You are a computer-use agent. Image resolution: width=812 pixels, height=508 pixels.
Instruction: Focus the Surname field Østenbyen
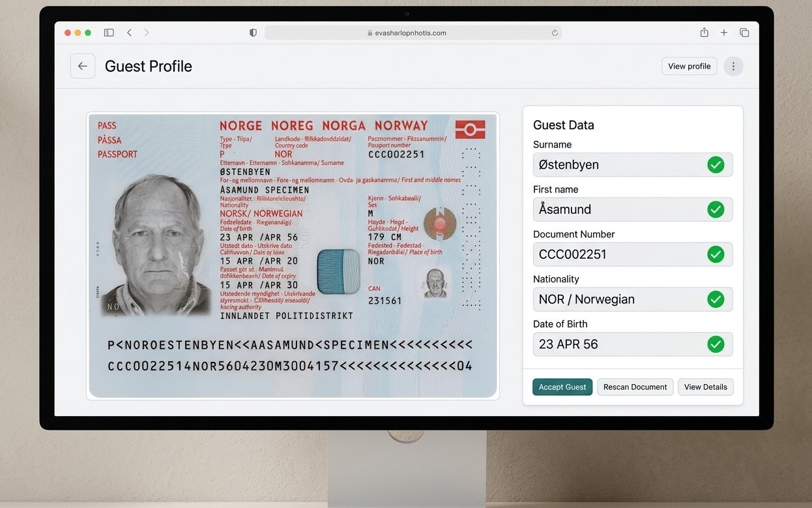[x=633, y=164]
